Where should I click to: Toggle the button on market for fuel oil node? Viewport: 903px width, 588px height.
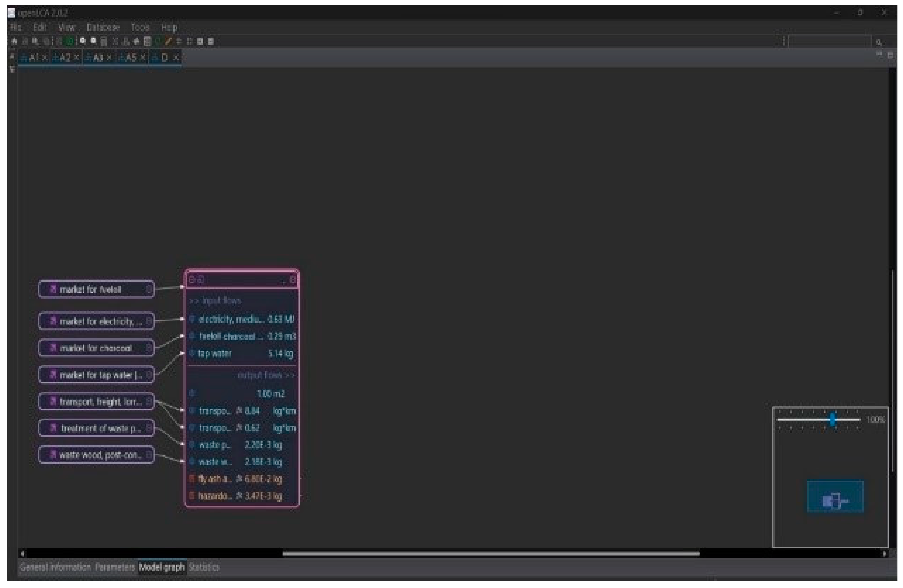(x=149, y=289)
